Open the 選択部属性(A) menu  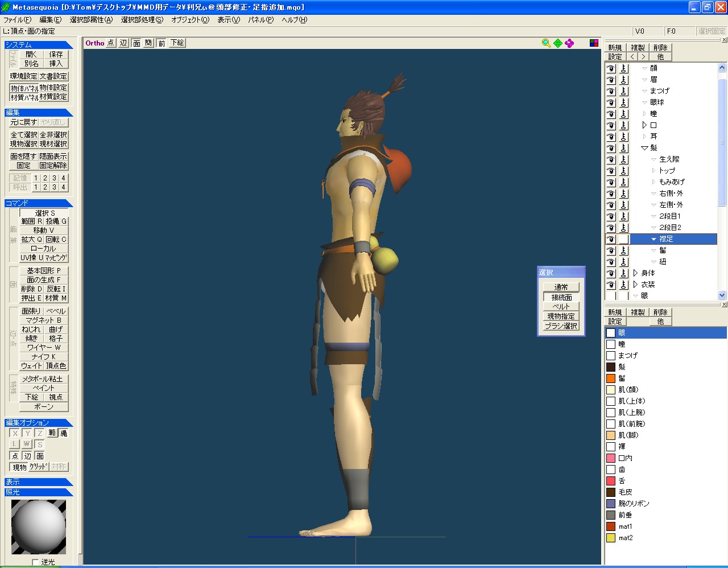[x=91, y=20]
